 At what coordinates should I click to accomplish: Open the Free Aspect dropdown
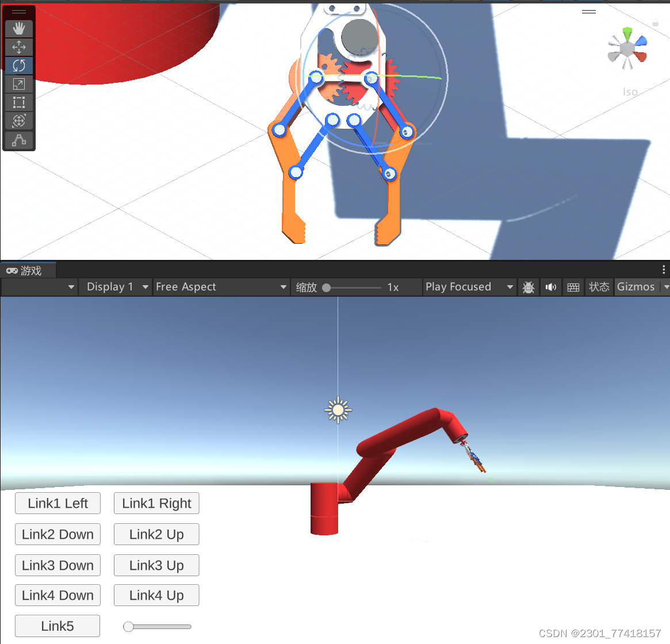pyautogui.click(x=221, y=287)
